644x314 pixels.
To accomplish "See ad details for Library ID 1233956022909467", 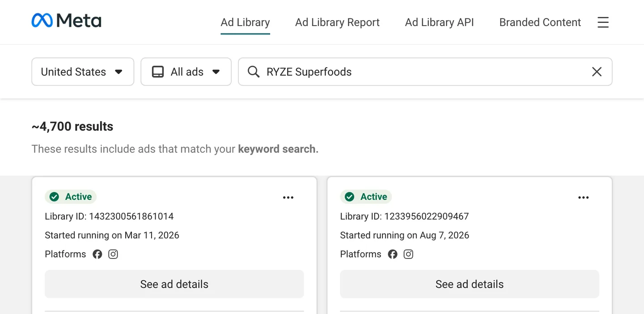I will tap(470, 284).
